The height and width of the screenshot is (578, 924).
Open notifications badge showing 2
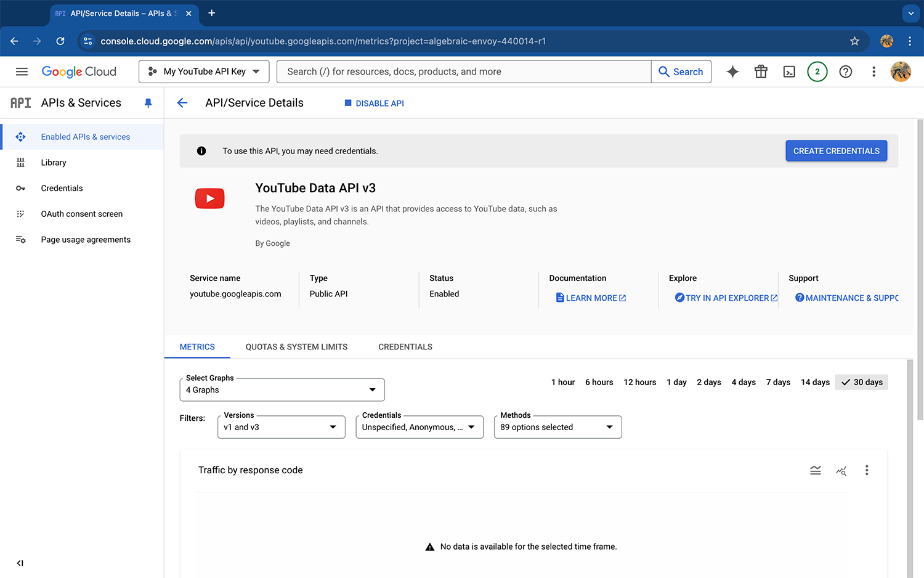click(817, 71)
